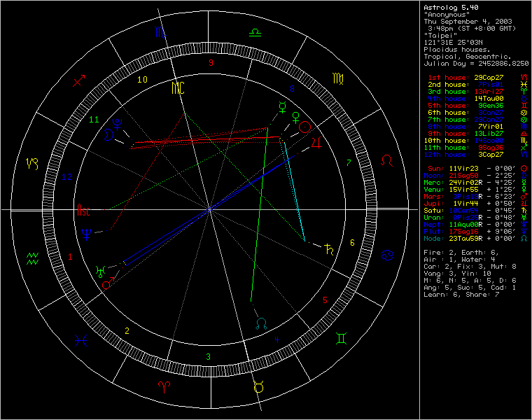Screen dimensions: 532x420
Task: Click the Leo glyph on the zodiac ring
Action: [387, 160]
